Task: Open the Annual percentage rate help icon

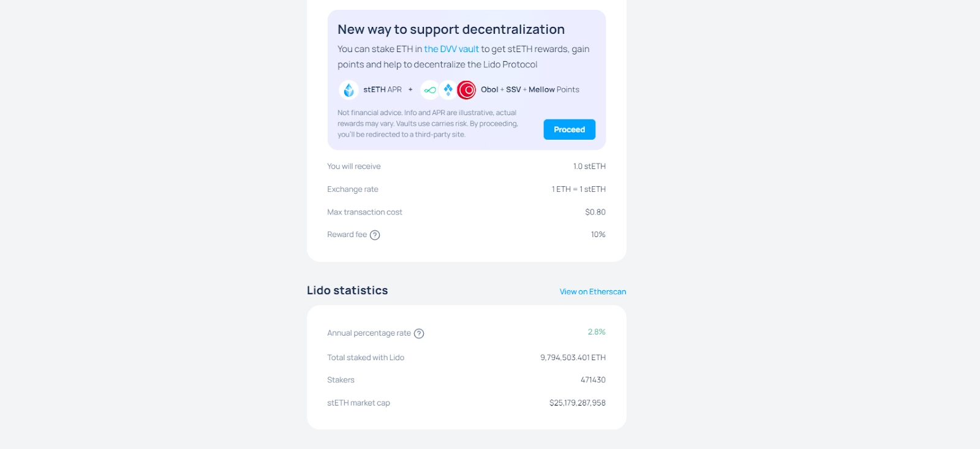Action: [x=419, y=334]
